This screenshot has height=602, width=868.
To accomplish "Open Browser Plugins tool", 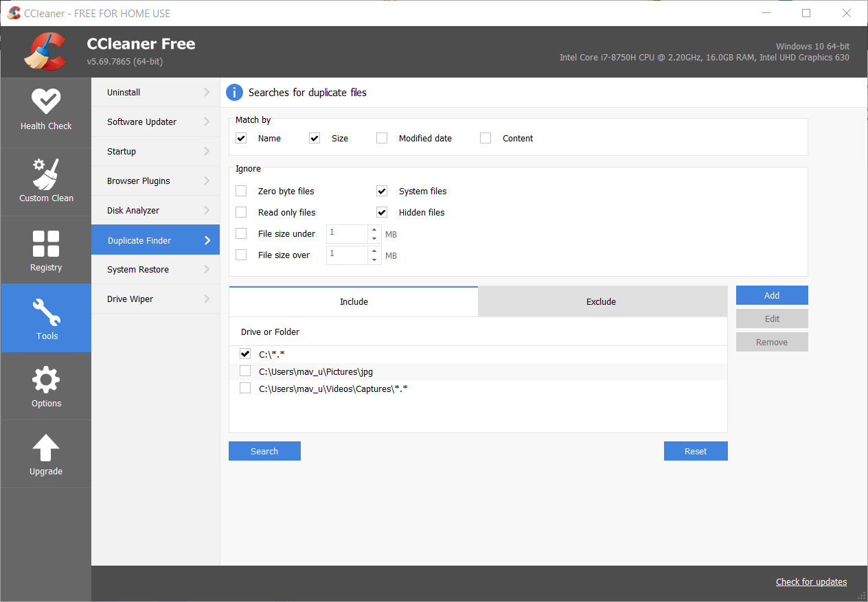I will tap(156, 181).
